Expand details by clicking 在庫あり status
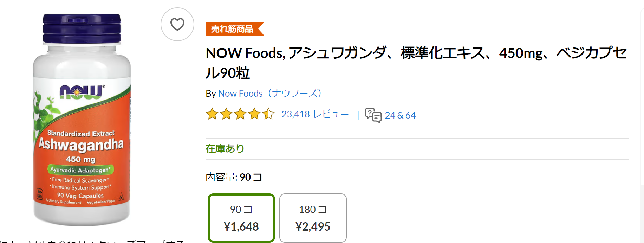The width and height of the screenshot is (644, 243). point(225,149)
